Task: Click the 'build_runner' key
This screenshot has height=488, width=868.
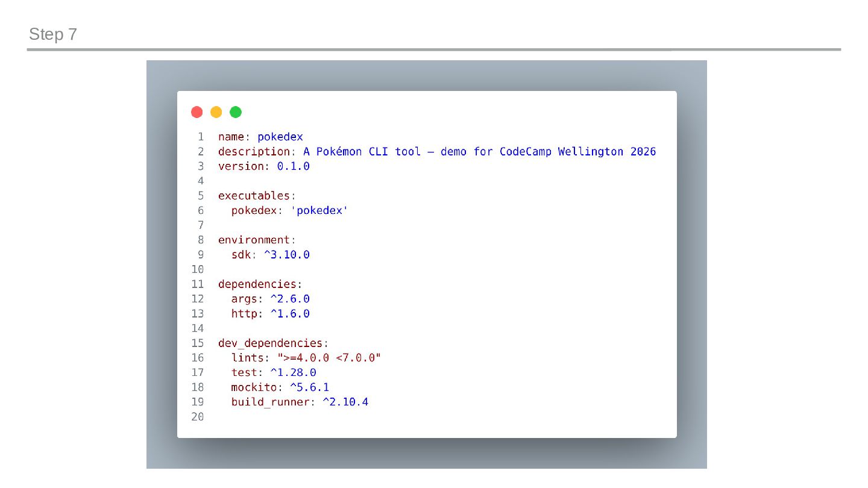Action: (270, 402)
